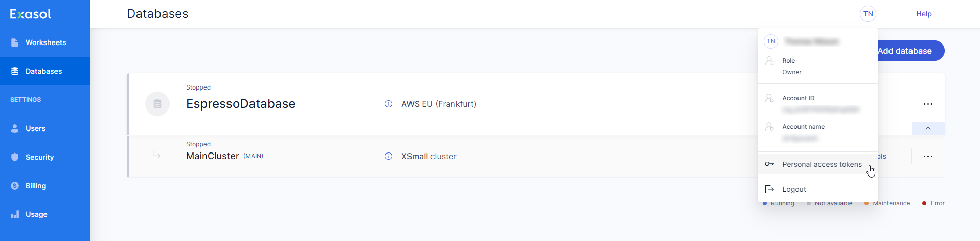Open MainCluster three-dot options menu
Screen dimensions: 980x241
[x=928, y=156]
